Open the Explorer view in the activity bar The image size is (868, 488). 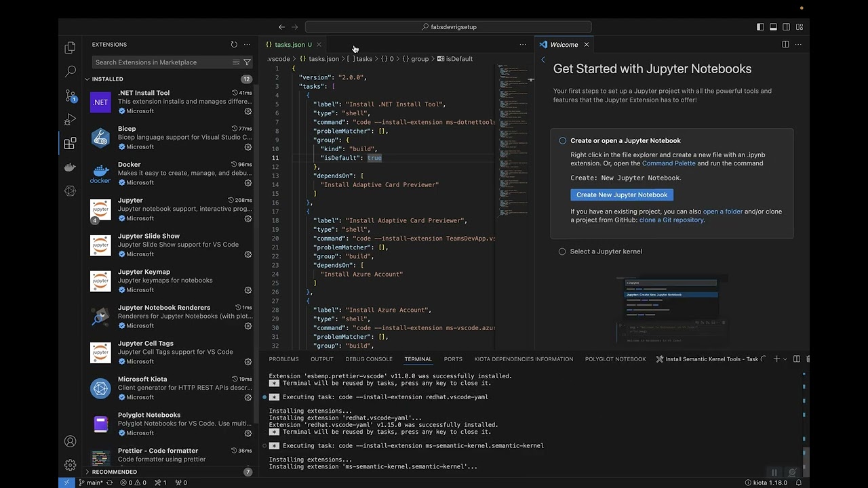pyautogui.click(x=70, y=48)
